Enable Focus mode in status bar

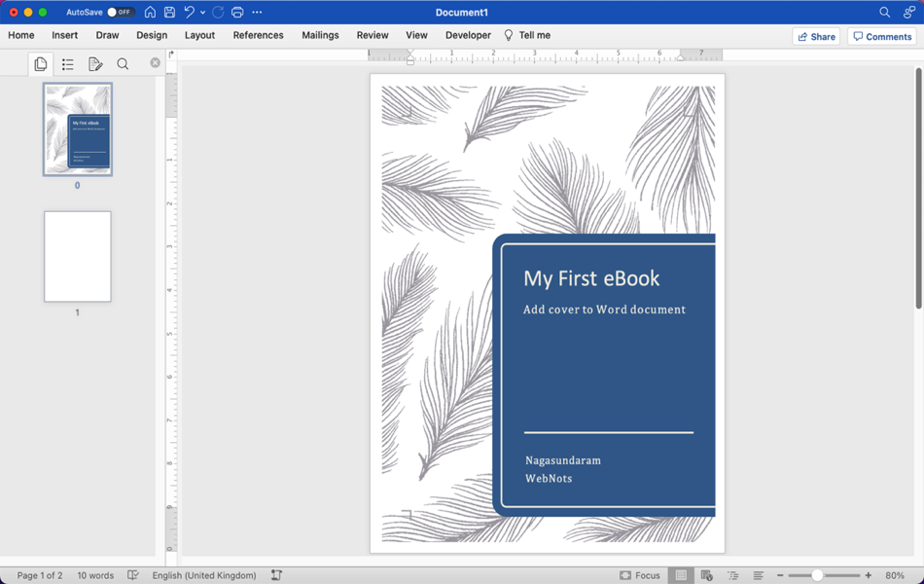640,575
